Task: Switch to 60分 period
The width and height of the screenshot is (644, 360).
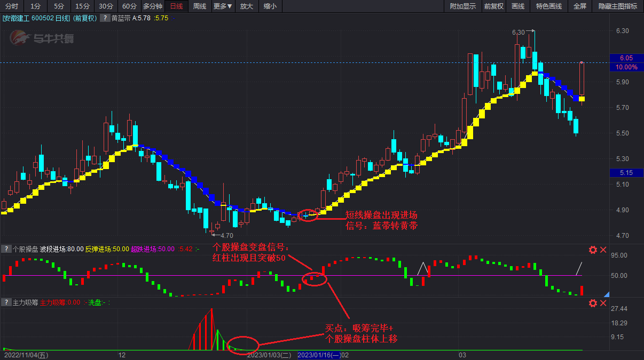Action: [129, 6]
